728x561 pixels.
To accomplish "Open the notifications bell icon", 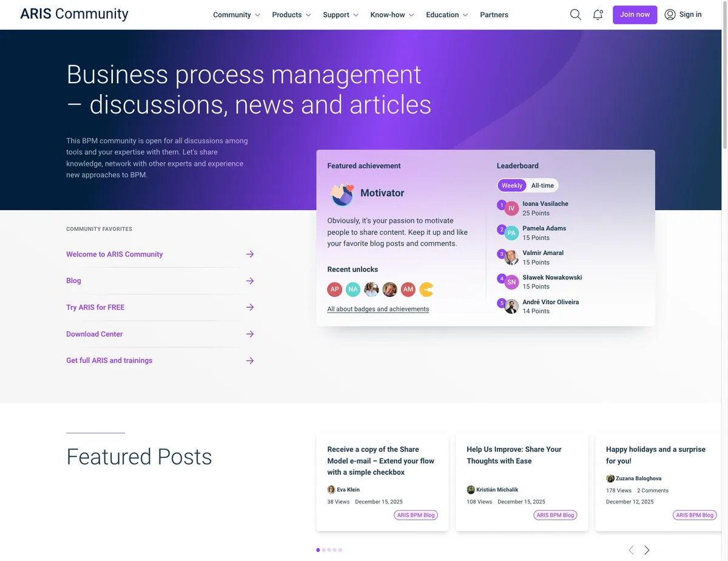I will (598, 15).
